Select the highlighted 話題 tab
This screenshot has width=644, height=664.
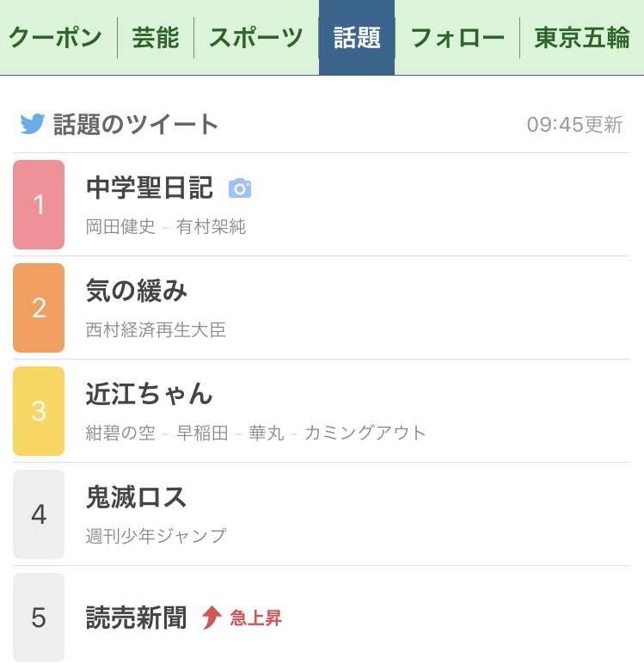point(357,37)
